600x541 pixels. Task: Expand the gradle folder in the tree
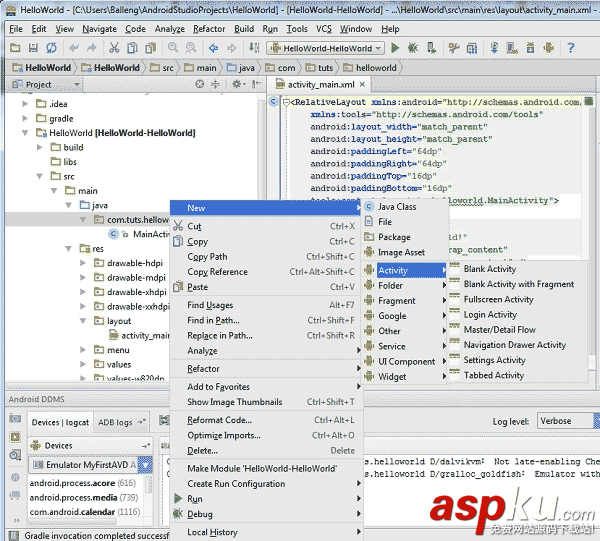[25, 118]
